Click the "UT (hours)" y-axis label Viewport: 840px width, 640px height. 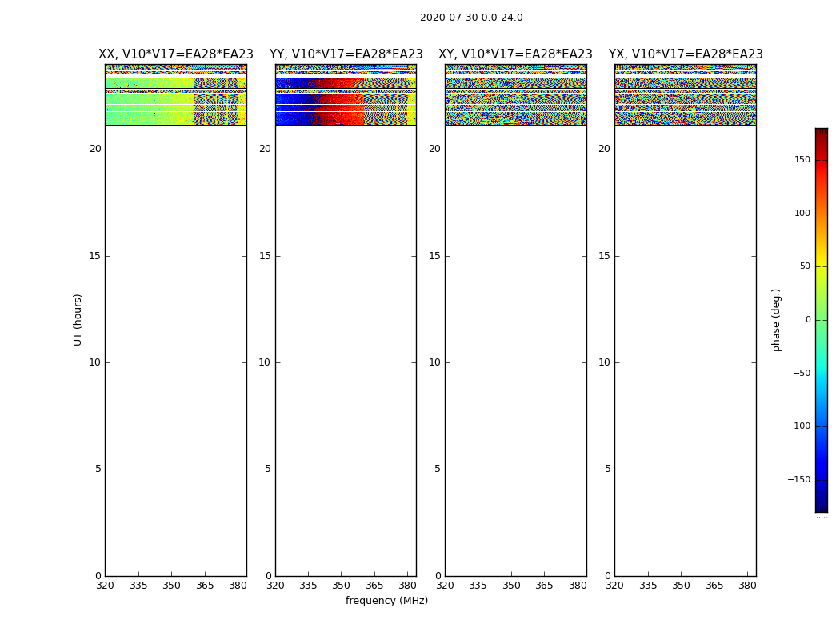[x=78, y=319]
